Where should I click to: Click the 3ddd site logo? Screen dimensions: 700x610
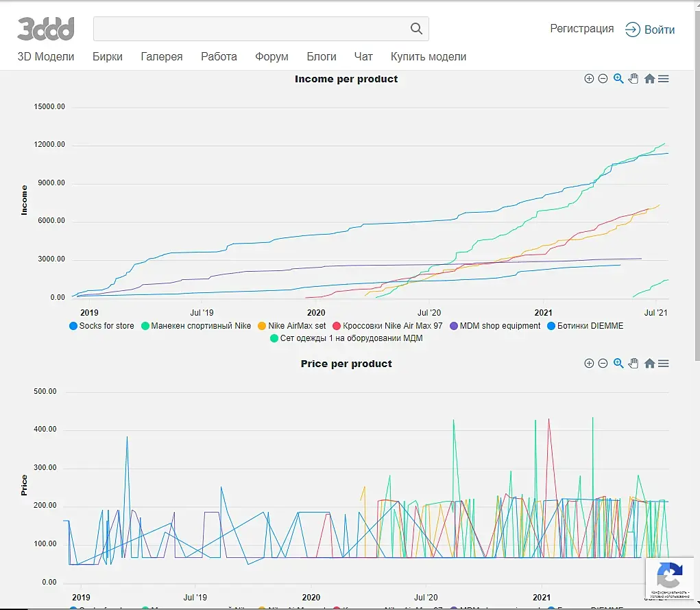(45, 29)
